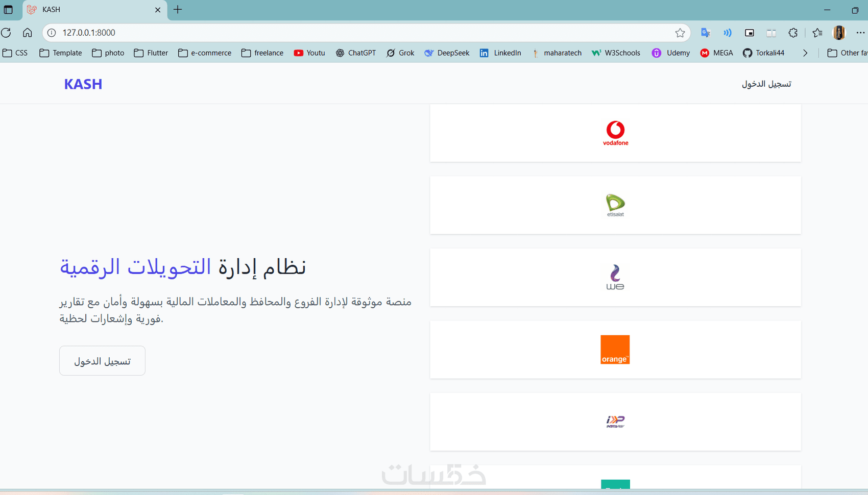This screenshot has width=868, height=495.
Task: Switch to the KASH browser tab
Action: [95, 10]
